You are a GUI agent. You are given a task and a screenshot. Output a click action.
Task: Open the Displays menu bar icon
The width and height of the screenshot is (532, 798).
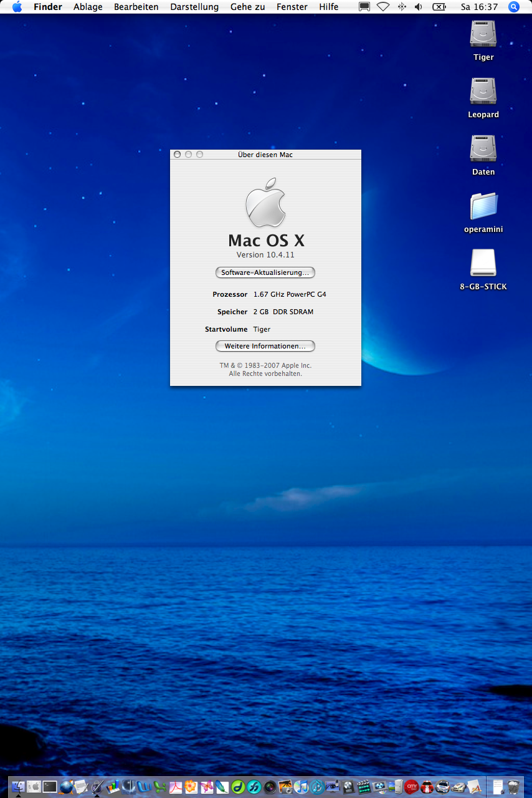point(364,7)
